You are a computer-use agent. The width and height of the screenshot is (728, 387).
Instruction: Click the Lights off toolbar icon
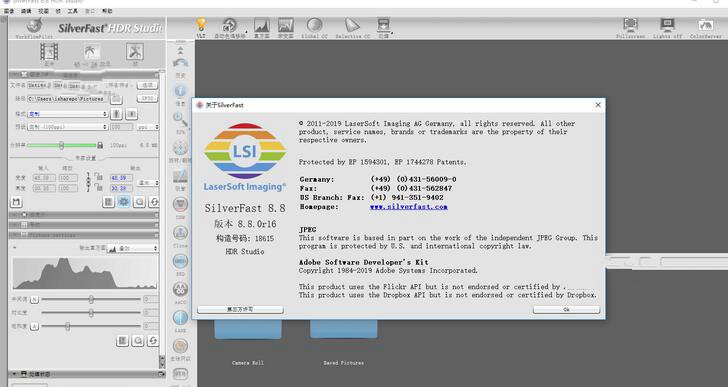(667, 25)
